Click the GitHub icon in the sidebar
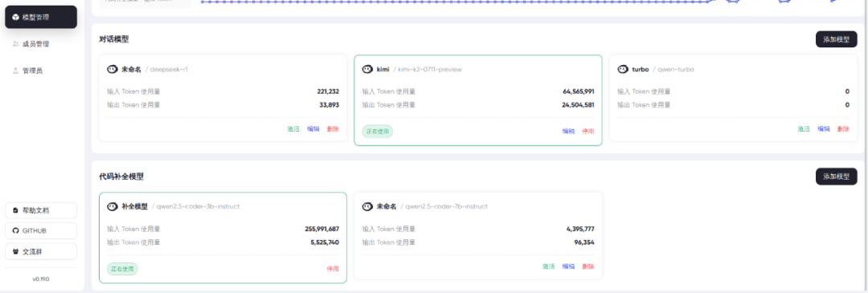Image resolution: width=868 pixels, height=293 pixels. coord(15,230)
